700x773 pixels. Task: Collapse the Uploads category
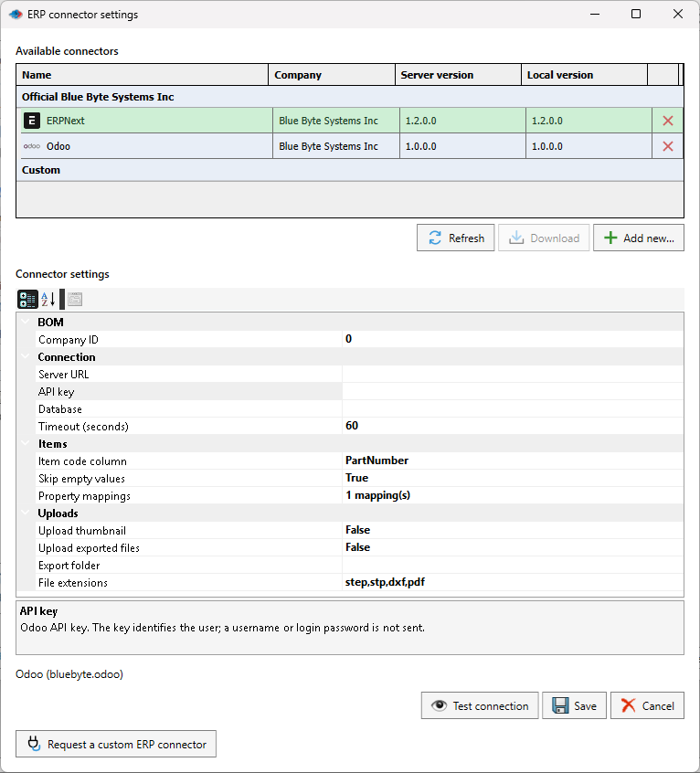pos(26,514)
